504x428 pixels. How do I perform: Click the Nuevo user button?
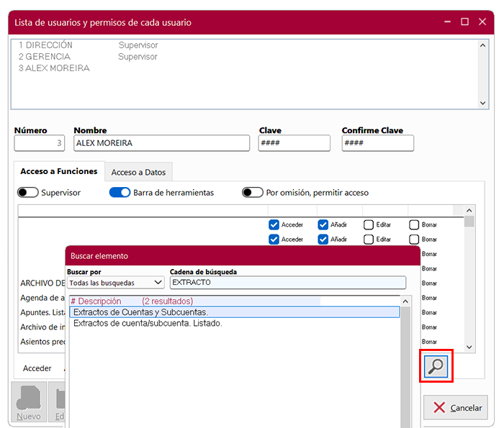coord(28,401)
